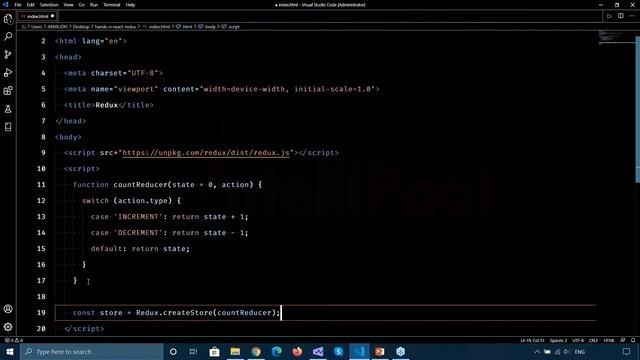The height and width of the screenshot is (360, 640).
Task: Switch to Visual Studio on taskbar
Action: 318,352
